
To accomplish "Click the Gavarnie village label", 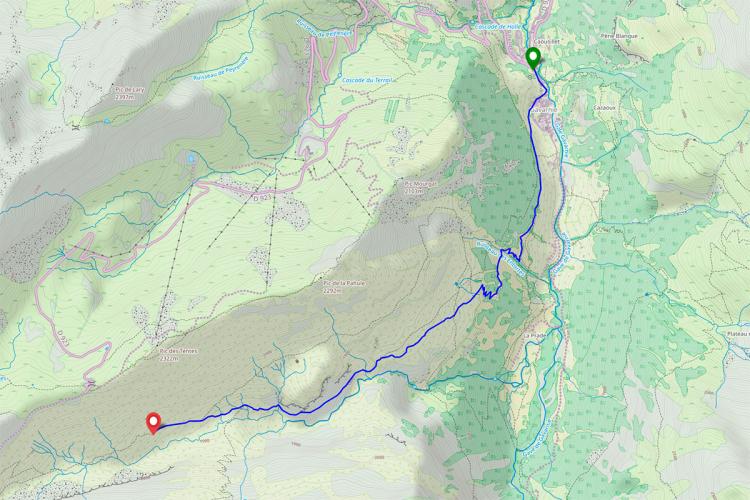I will pos(544,110).
